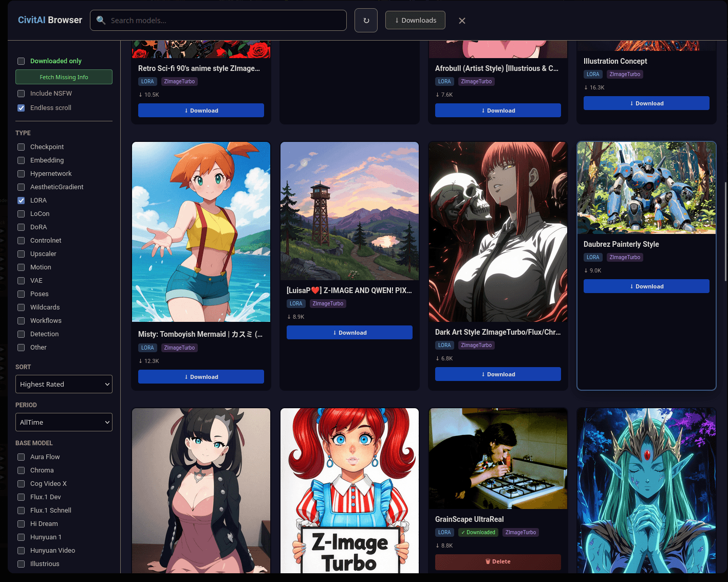
Task: Click ZImageTurbo tag on Daubrez Painterly Style
Action: click(x=625, y=258)
